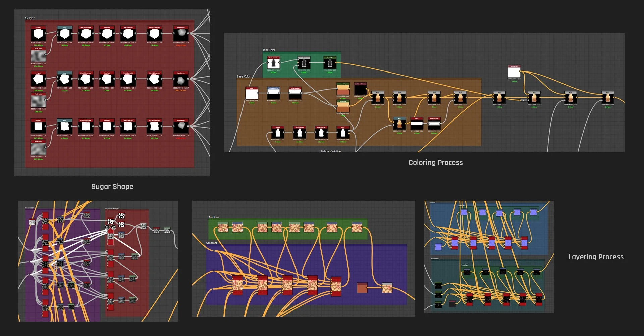Click the Sugar Shape caption
Viewport: 644px width, 336px height.
pyautogui.click(x=112, y=187)
